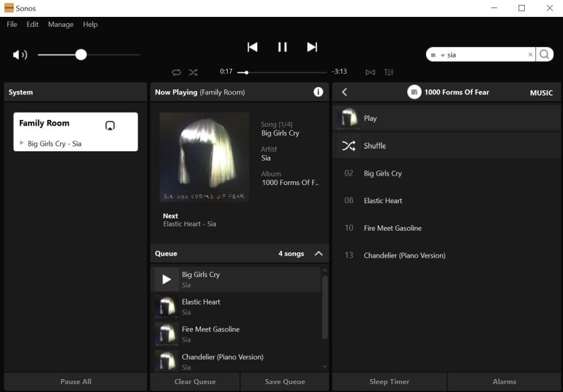Click Big Girls Cry - Sia in Family Room
Image resolution: width=563 pixels, height=392 pixels.
point(54,144)
